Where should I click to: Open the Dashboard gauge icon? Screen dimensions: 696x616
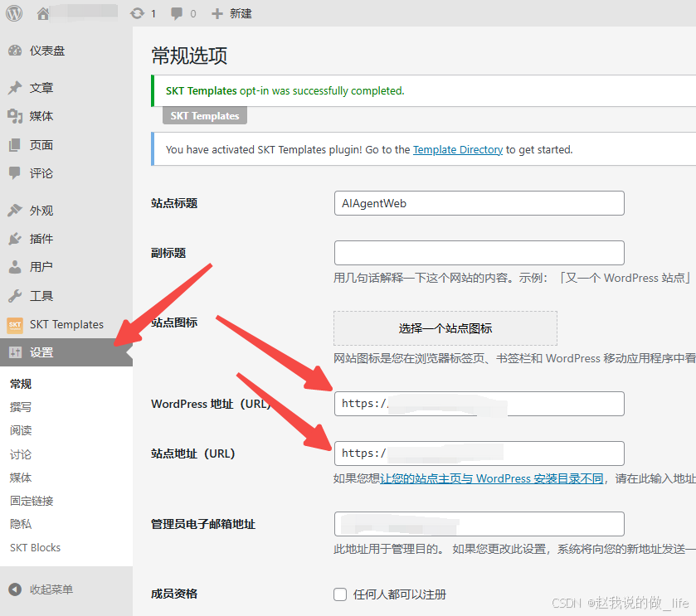(x=15, y=51)
